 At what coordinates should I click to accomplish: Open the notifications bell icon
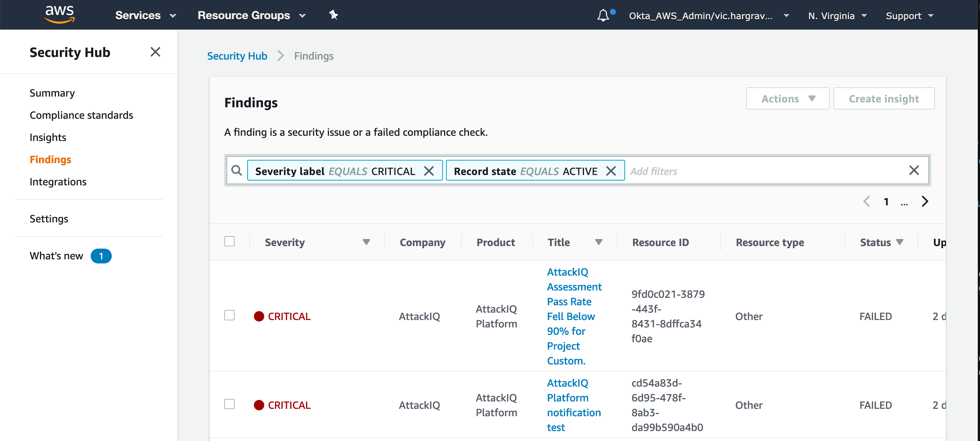coord(603,16)
